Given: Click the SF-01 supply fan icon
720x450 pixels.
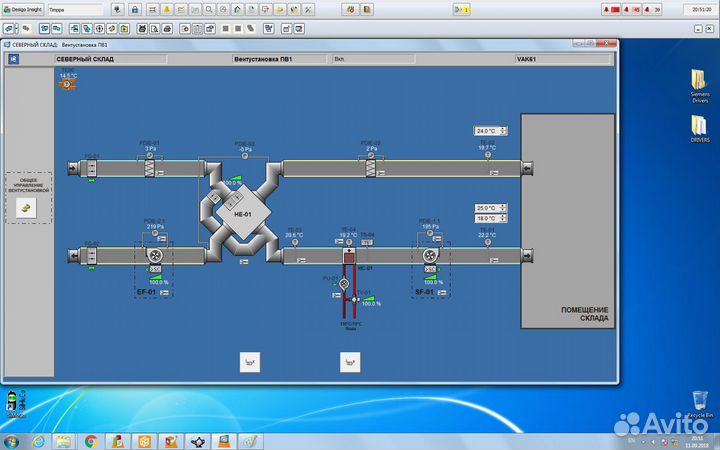Looking at the screenshot, I should click(x=432, y=256).
